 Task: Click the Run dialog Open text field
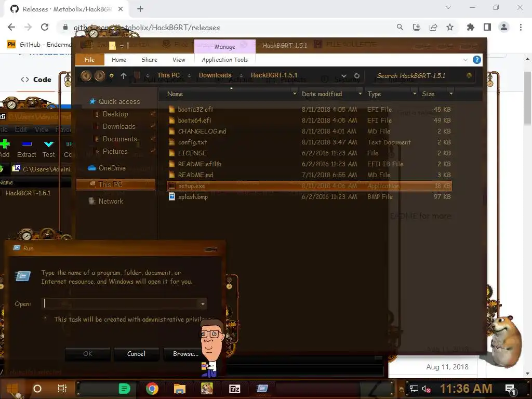tap(121, 303)
